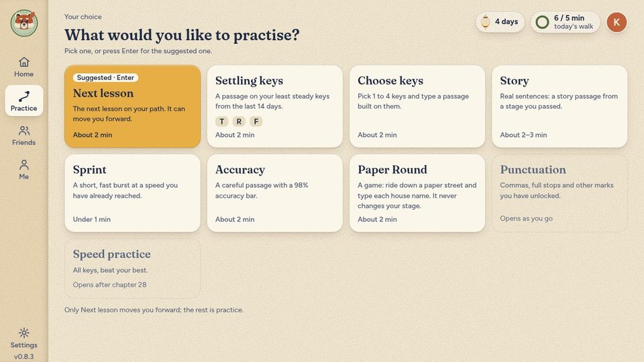Start the Accuracy practice card
This screenshot has width=644, height=362.
(275, 193)
